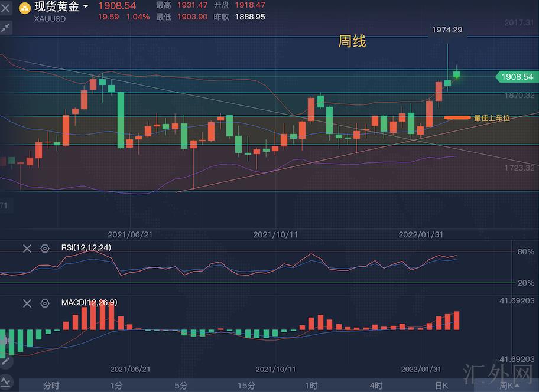This screenshot has width=539, height=392.
Task: Click the 最佳上车位 annotation text
Action: (492, 118)
